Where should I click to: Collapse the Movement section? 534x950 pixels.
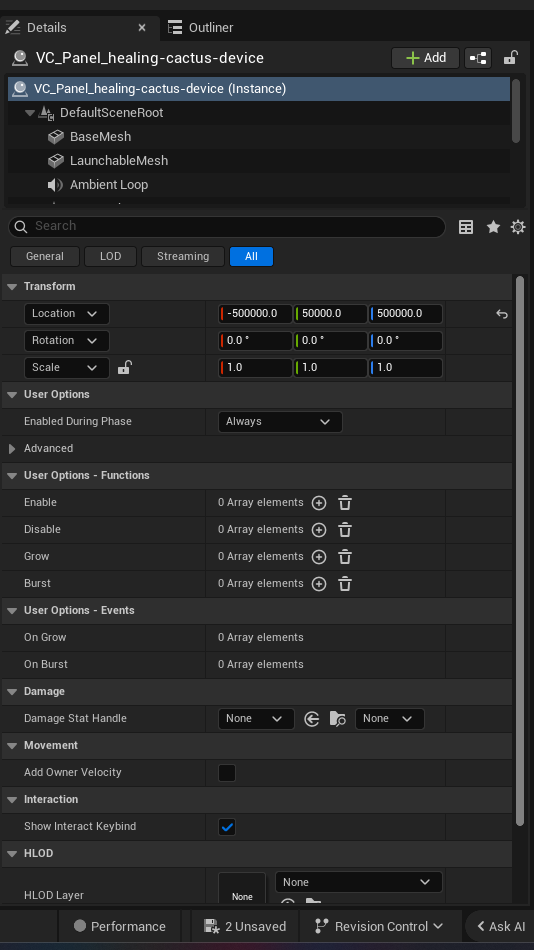12,746
